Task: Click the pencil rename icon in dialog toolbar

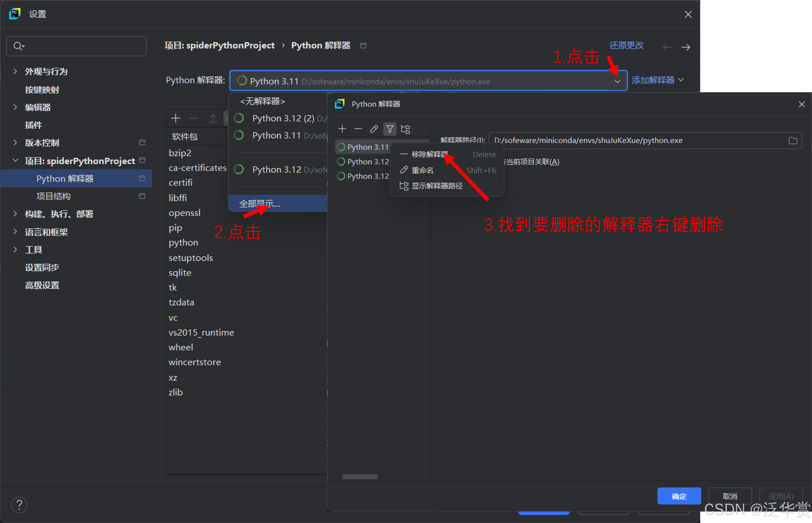Action: pos(374,129)
